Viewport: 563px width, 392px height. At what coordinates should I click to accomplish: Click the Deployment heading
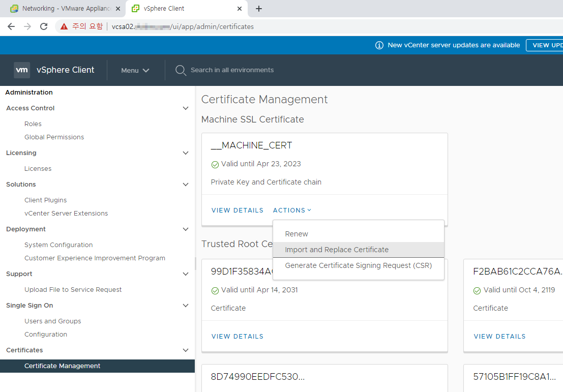tap(26, 229)
